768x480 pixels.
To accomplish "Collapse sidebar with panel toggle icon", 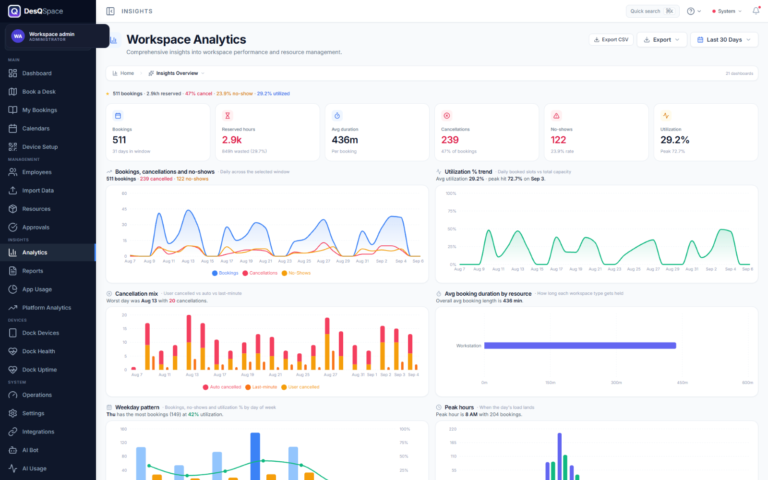I will pos(110,11).
